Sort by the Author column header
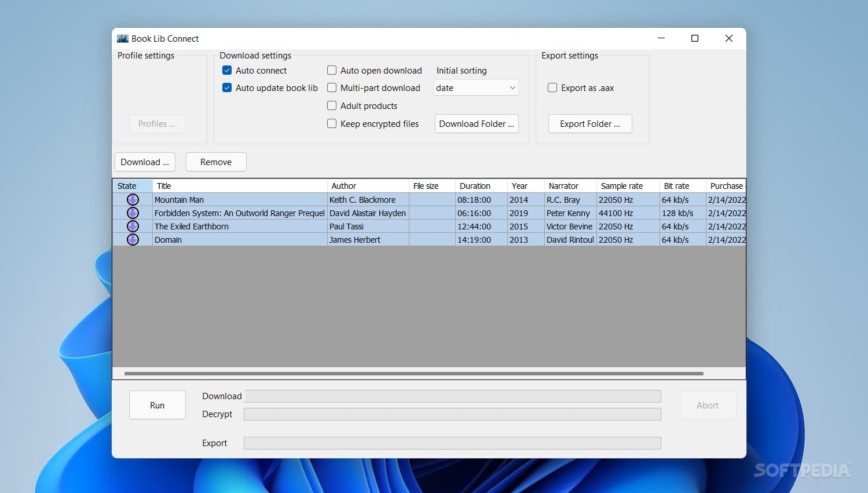868x493 pixels. [368, 186]
